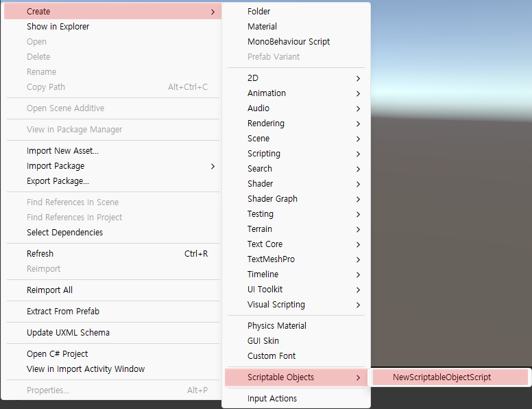The height and width of the screenshot is (409, 532).
Task: Open C# Project entry
Action: pos(112,354)
